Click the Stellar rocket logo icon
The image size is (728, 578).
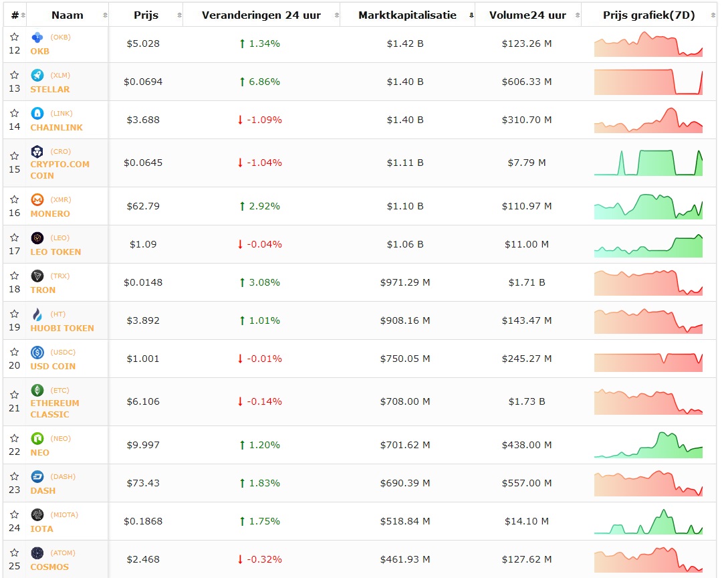coord(37,76)
